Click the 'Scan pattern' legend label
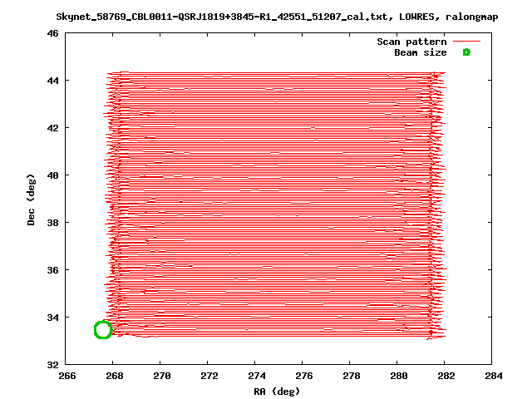This screenshot has width=532, height=399. [x=411, y=42]
